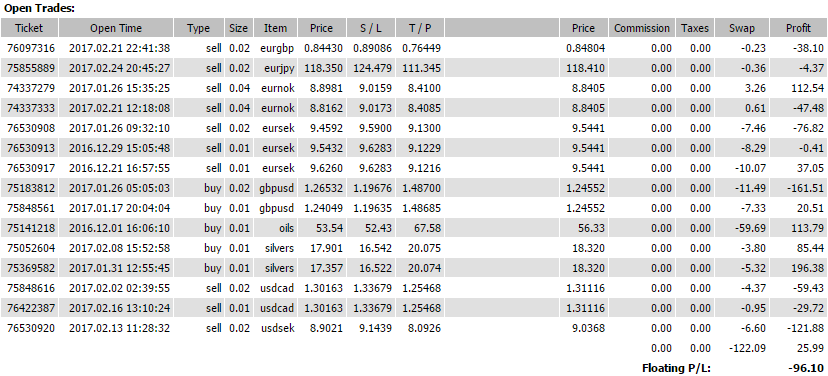Click the T / P column header
The width and height of the screenshot is (828, 376).
(419, 29)
